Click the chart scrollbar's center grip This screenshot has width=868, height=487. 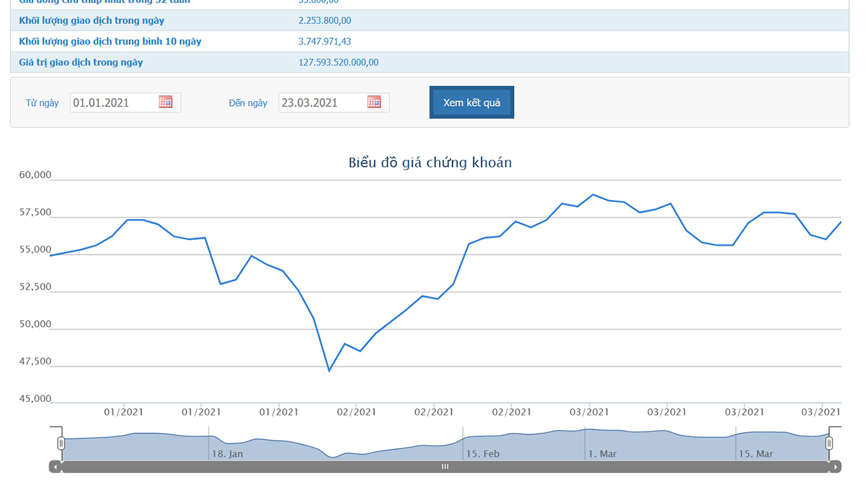(x=445, y=467)
